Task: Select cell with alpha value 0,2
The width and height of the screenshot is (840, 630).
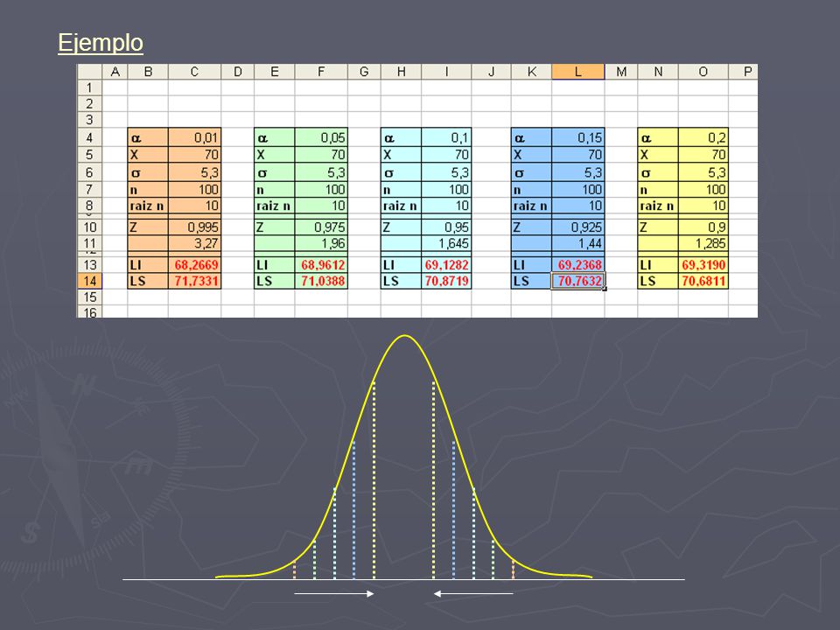Action: coord(703,137)
